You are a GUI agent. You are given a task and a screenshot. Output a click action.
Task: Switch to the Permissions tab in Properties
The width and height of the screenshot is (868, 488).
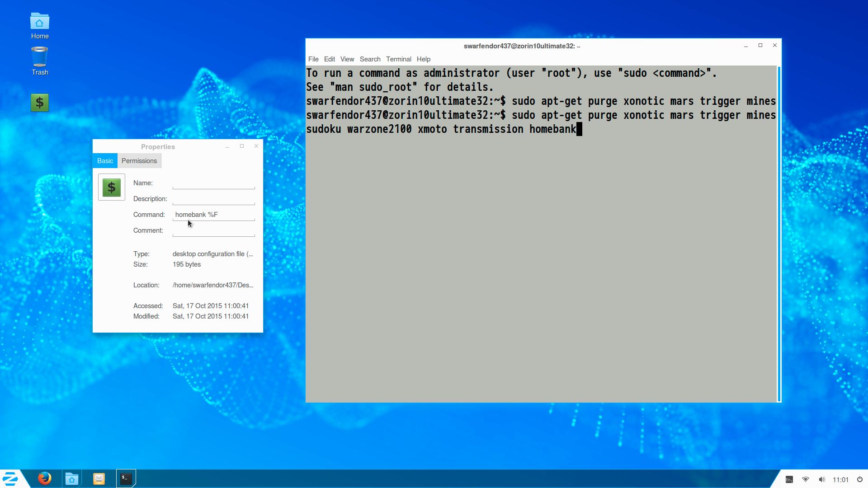tap(139, 161)
